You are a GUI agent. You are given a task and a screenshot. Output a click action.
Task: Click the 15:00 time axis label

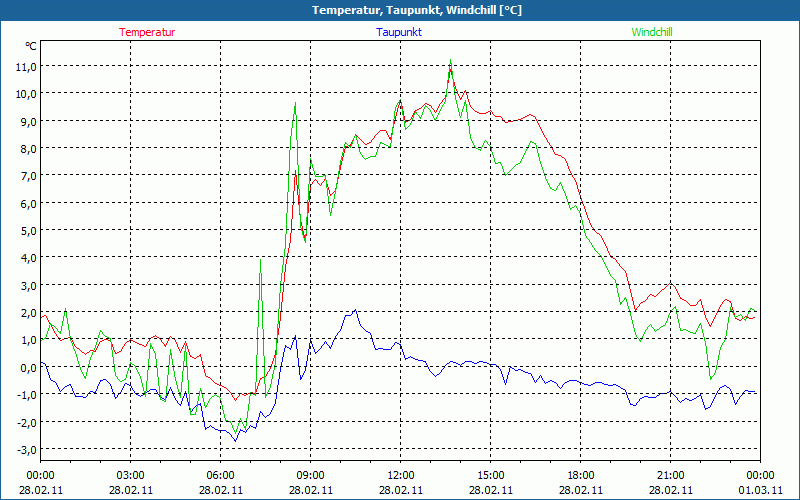tap(490, 476)
